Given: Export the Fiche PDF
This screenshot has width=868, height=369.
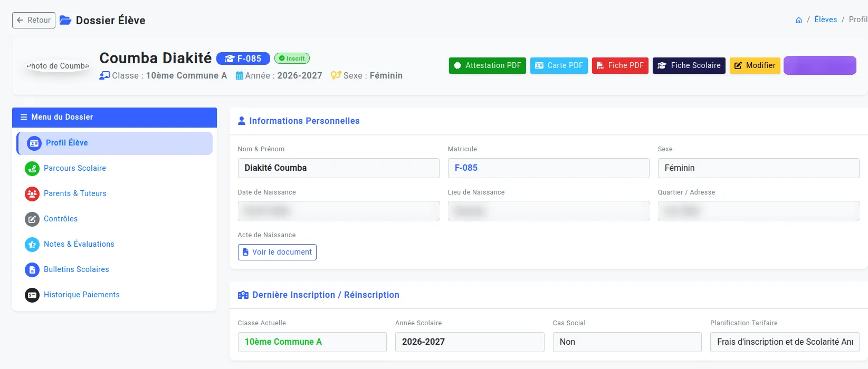Looking at the screenshot, I should (620, 65).
